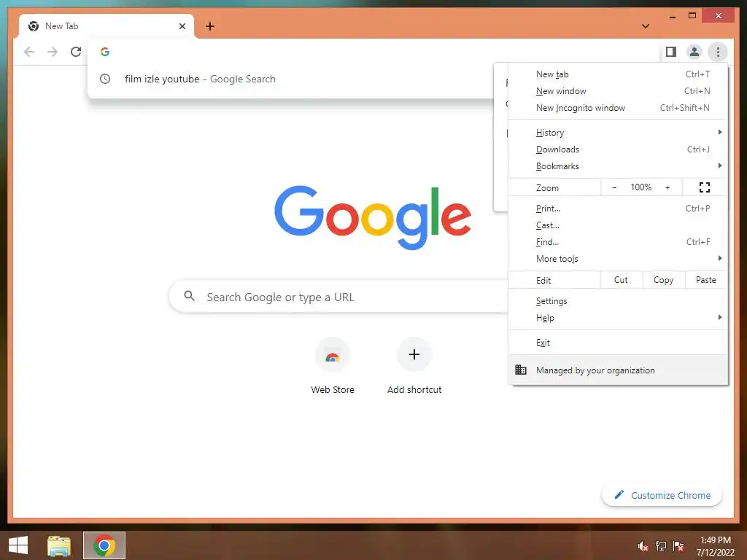Open Settings from the menu
Viewport: 747px width, 560px height.
(x=618, y=301)
